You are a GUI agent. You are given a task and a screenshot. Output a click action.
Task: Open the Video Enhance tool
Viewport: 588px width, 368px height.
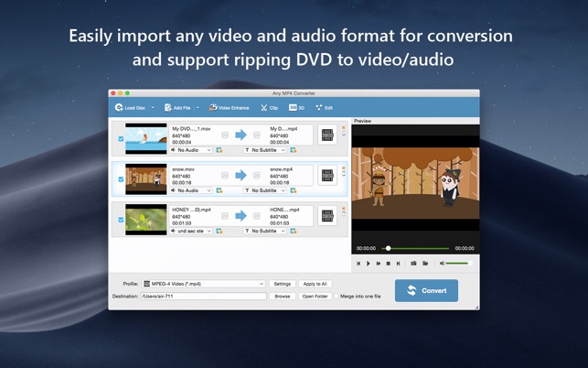tap(229, 108)
